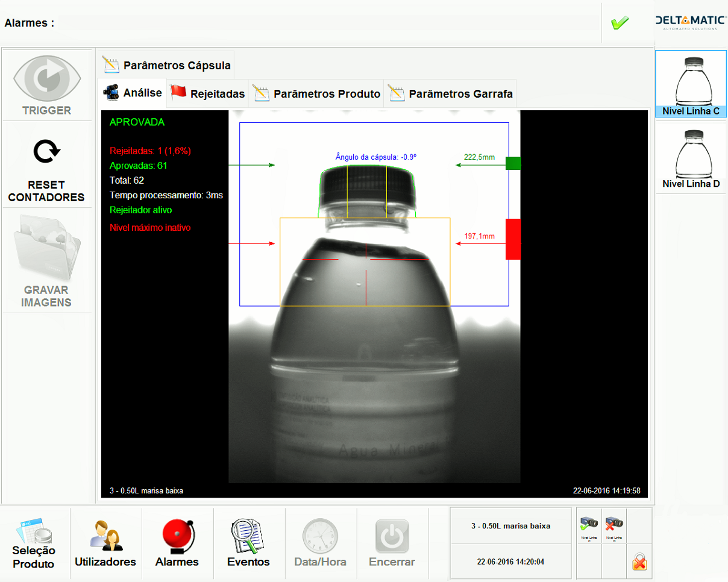Select the Nivel Linha D camera thumbnail

point(691,159)
